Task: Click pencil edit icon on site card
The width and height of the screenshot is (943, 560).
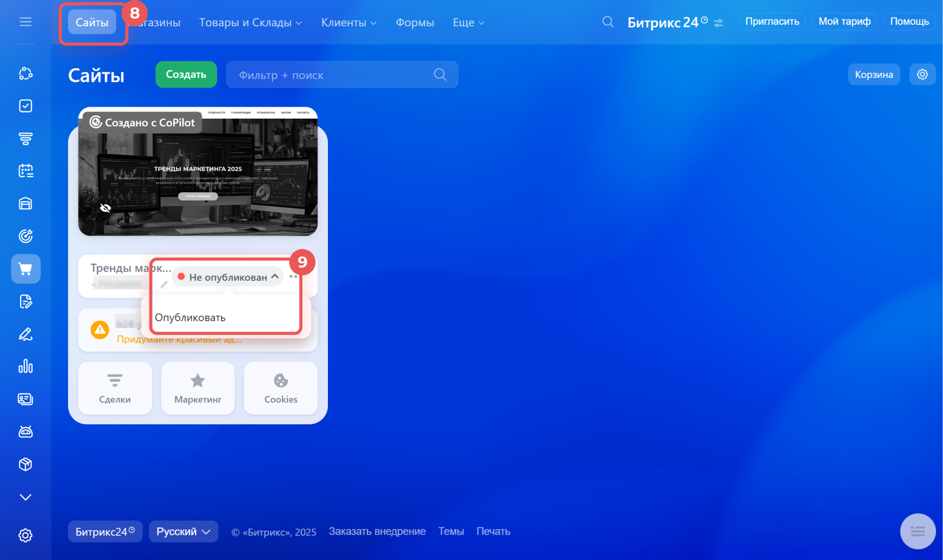Action: coord(164,285)
